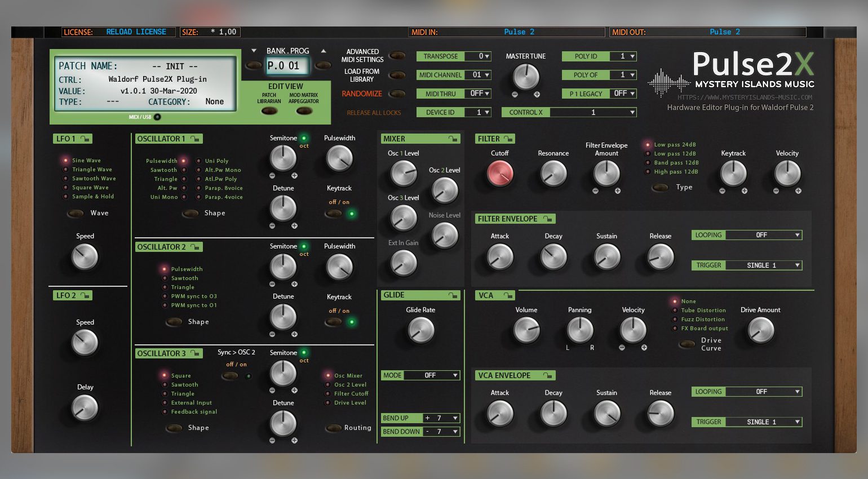Click the Filter Type selector button
The image size is (868, 479).
(x=660, y=187)
